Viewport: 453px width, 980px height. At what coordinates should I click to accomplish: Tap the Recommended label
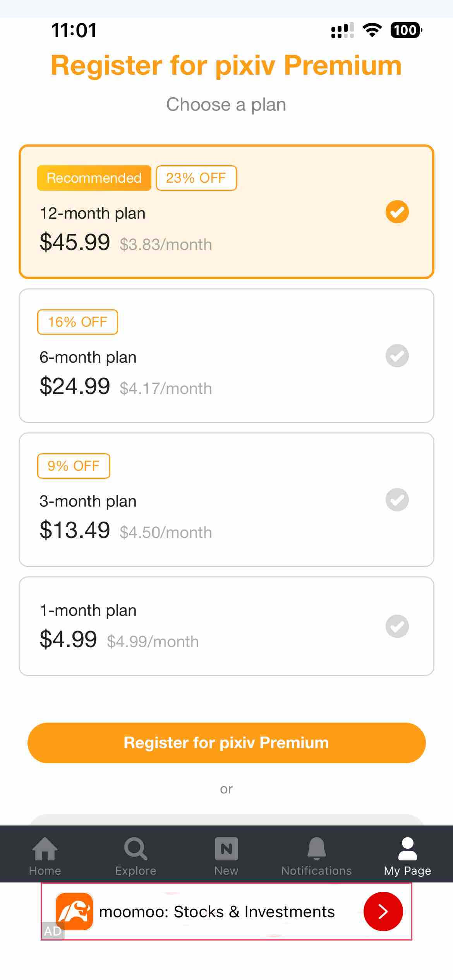[x=94, y=178]
